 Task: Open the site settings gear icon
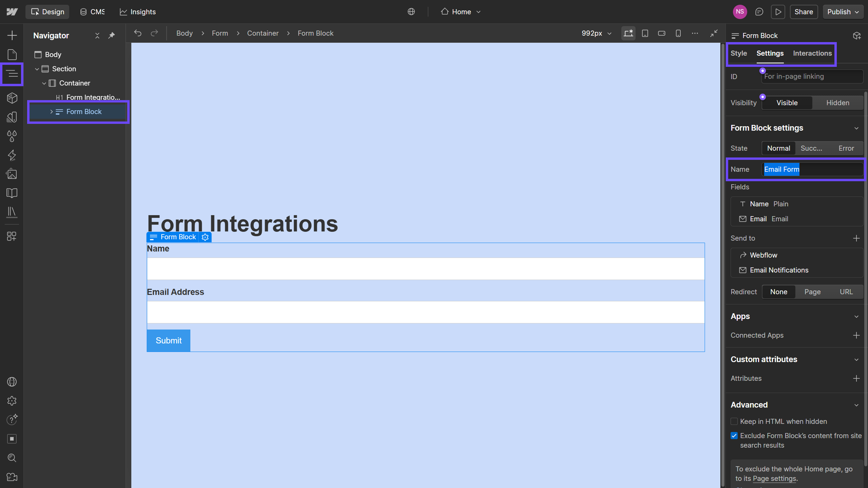pyautogui.click(x=12, y=401)
